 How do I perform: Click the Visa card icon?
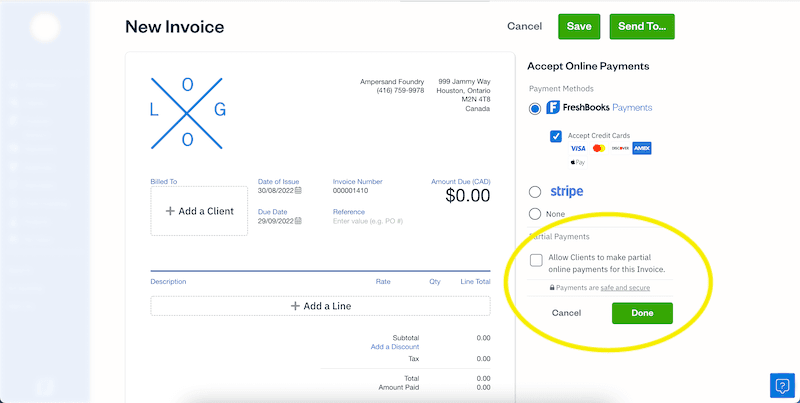577,148
